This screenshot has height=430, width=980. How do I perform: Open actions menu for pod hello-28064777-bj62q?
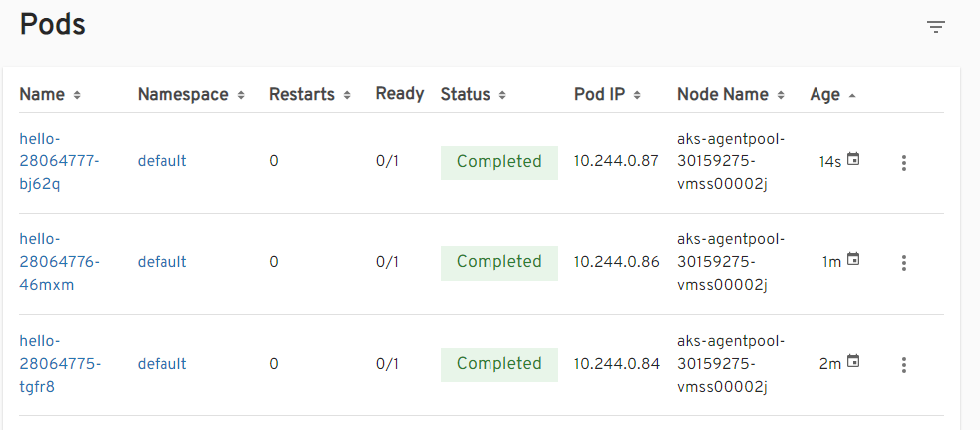903,163
